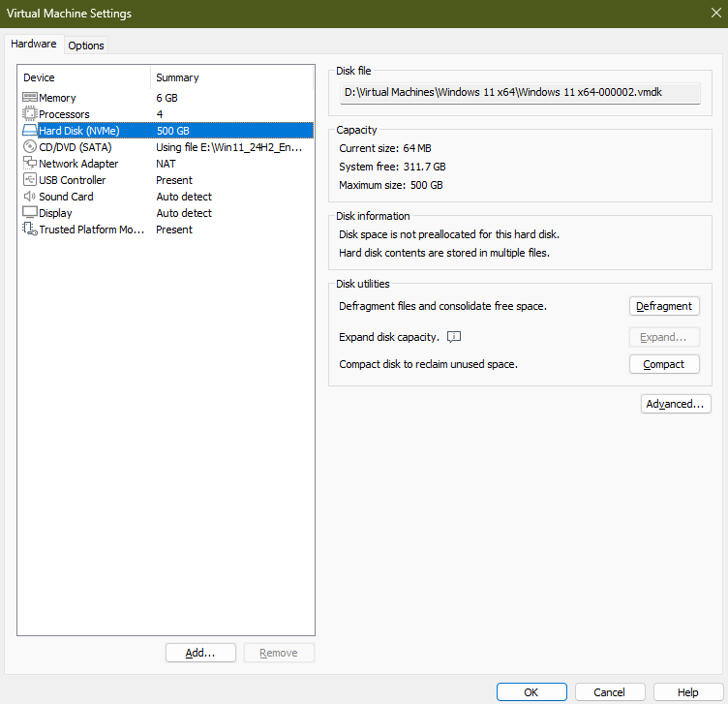Image resolution: width=728 pixels, height=704 pixels.
Task: Click the not preallocated disk information line
Action: point(449,234)
